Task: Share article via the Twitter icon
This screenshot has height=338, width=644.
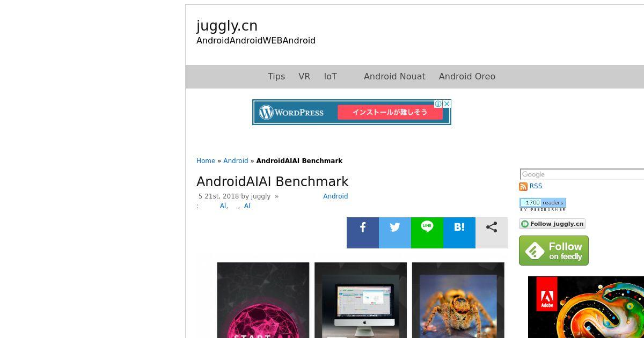Action: point(395,233)
